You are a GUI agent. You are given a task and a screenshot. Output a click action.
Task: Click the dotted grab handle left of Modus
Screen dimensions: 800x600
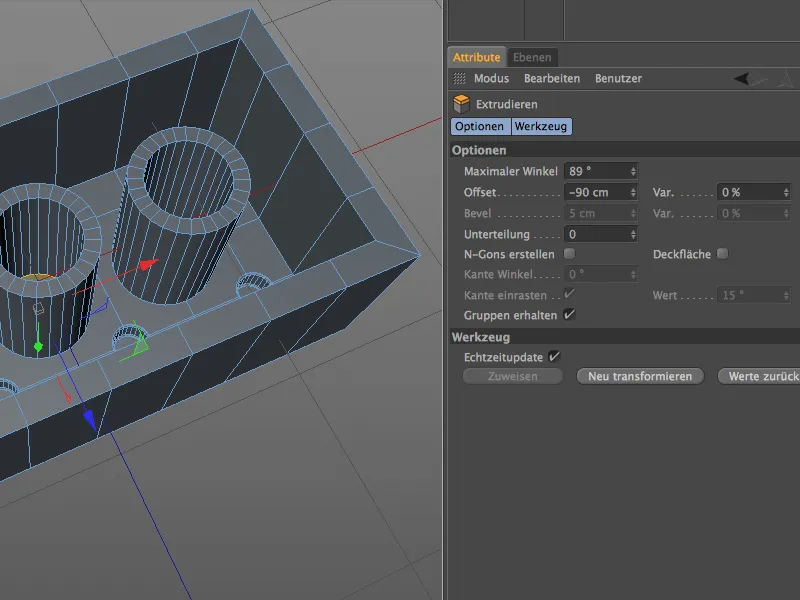coord(459,77)
